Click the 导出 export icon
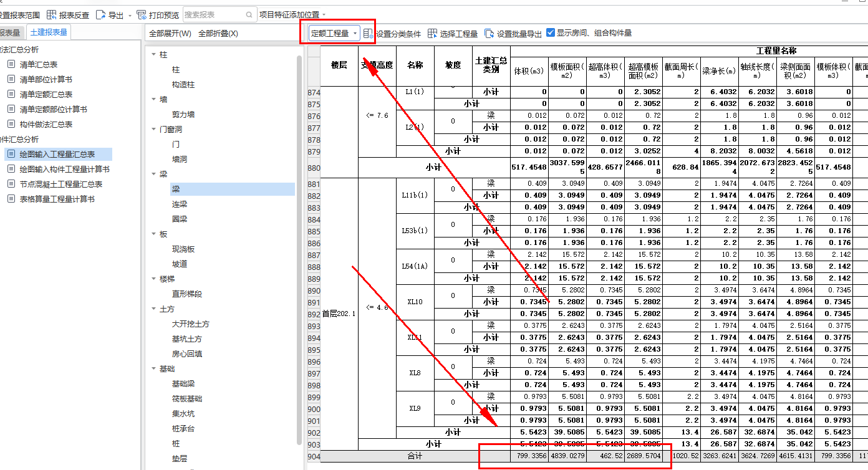 (101, 14)
